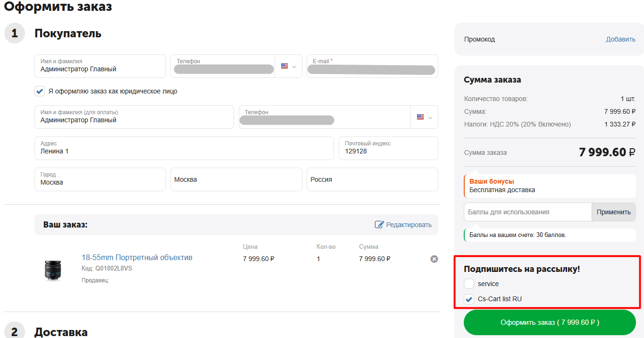Open the 18-55mm Портретный объектив product link
Screen dimensions: 644x338
pyautogui.click(x=137, y=257)
